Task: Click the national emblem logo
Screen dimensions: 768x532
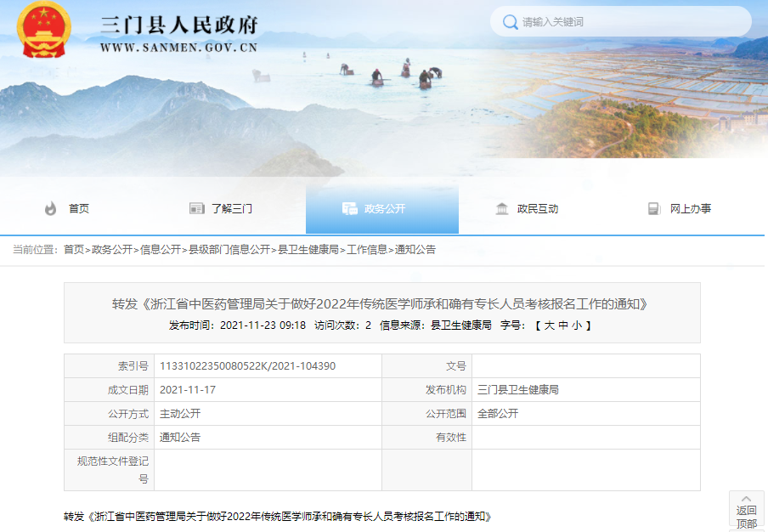Action: point(45,30)
